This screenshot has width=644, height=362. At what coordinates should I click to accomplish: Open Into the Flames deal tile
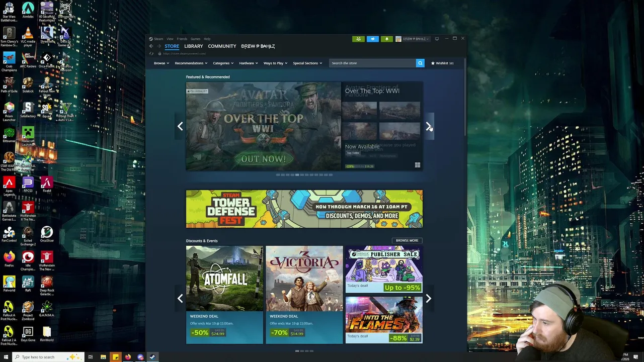[x=384, y=320]
